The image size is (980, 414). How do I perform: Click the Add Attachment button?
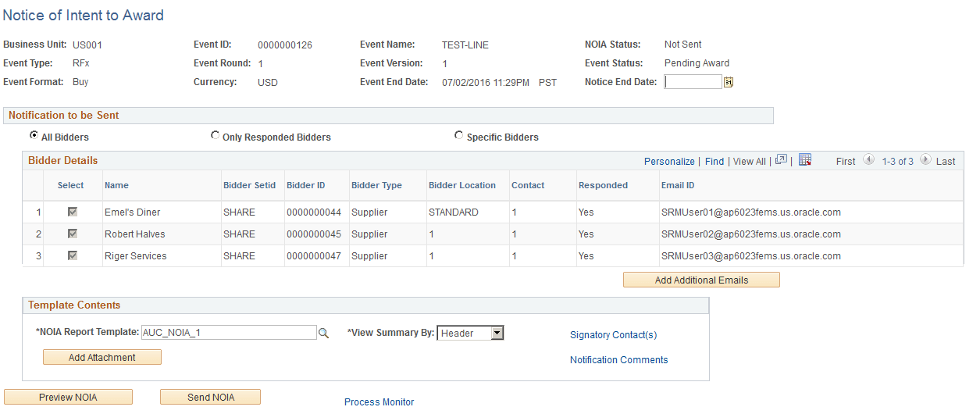(x=102, y=358)
